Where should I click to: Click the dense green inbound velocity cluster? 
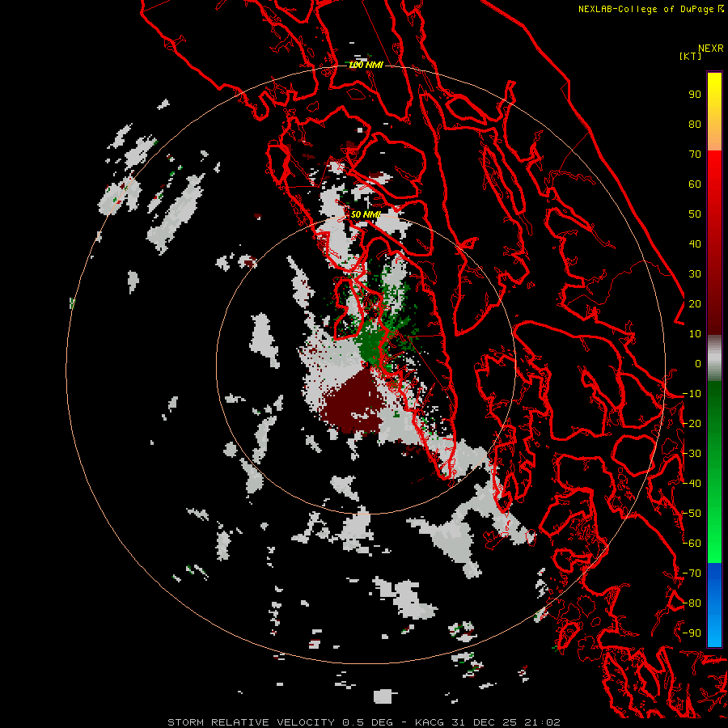pyautogui.click(x=371, y=343)
